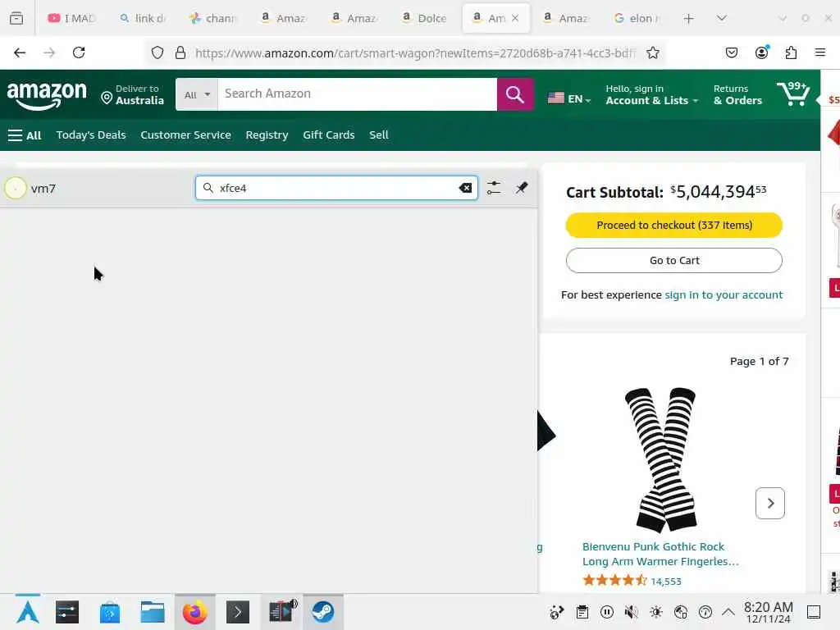Open System Settings from the taskbar

click(67, 612)
